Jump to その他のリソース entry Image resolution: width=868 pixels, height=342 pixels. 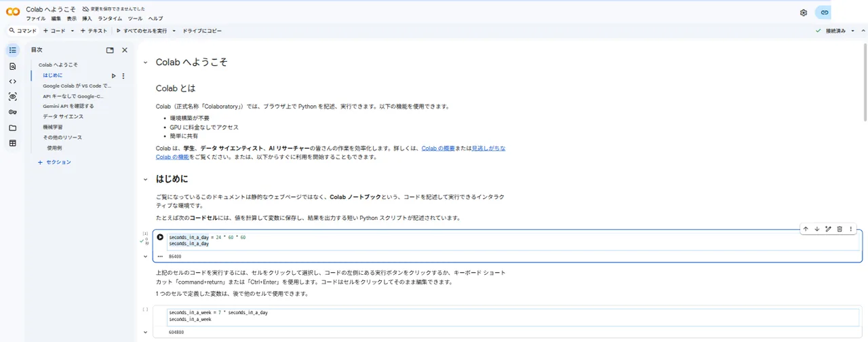click(62, 137)
